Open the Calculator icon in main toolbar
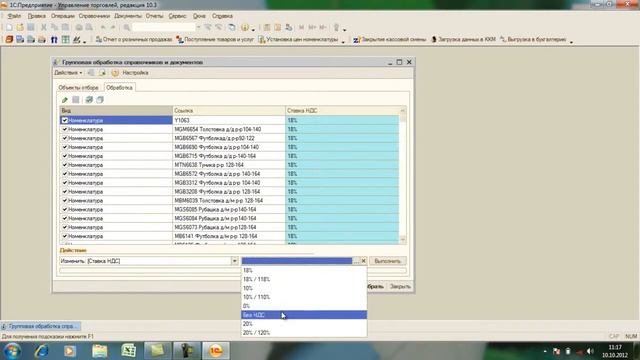The image size is (640, 360). (x=267, y=27)
